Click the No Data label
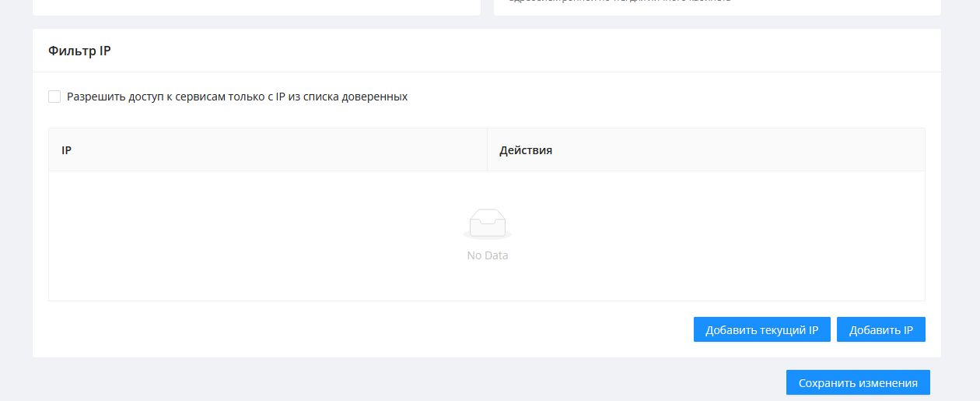 pos(488,255)
